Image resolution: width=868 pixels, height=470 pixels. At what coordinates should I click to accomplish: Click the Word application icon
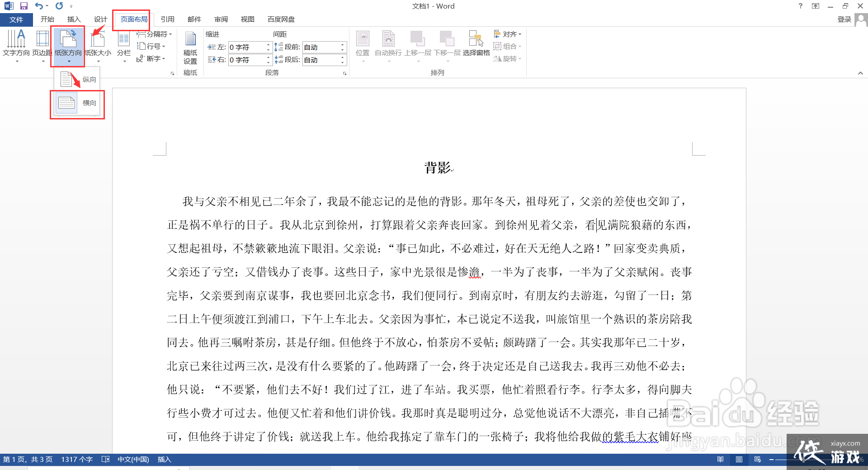9,6
